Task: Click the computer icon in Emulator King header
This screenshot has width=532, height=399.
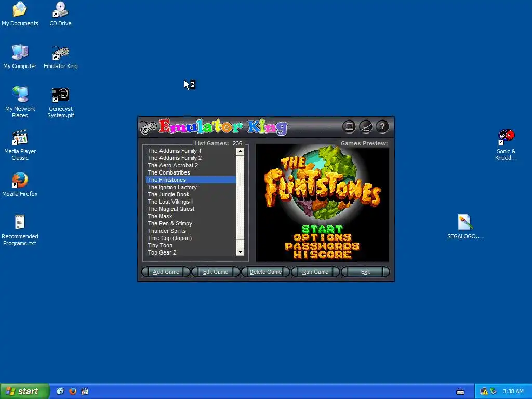Action: 349,127
